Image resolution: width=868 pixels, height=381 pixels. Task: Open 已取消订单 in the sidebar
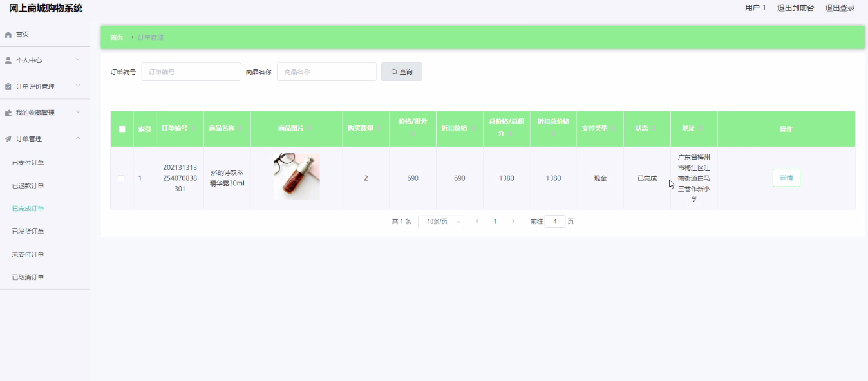click(28, 277)
